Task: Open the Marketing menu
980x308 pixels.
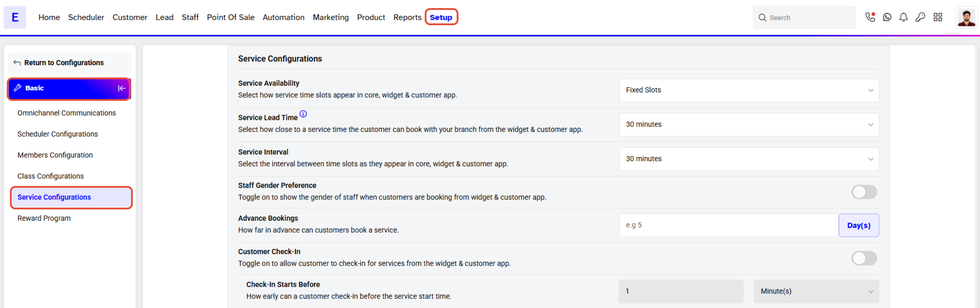Action: [331, 17]
